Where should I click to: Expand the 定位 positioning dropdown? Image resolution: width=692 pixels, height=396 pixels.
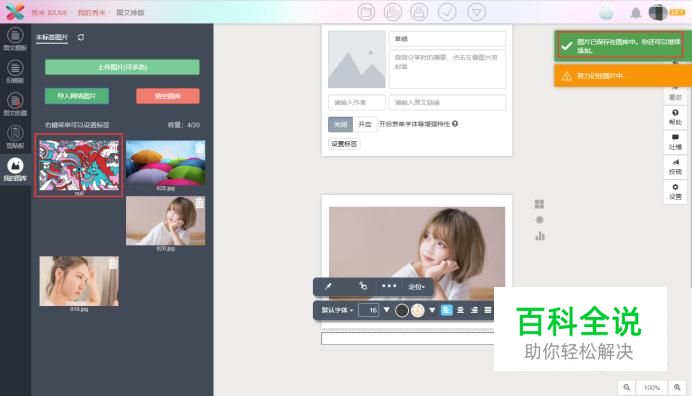coord(416,287)
